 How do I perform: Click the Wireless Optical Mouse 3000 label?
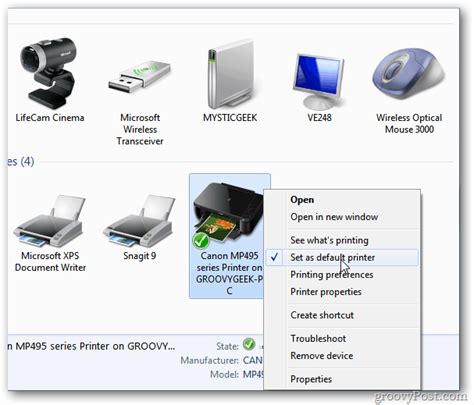pos(409,124)
